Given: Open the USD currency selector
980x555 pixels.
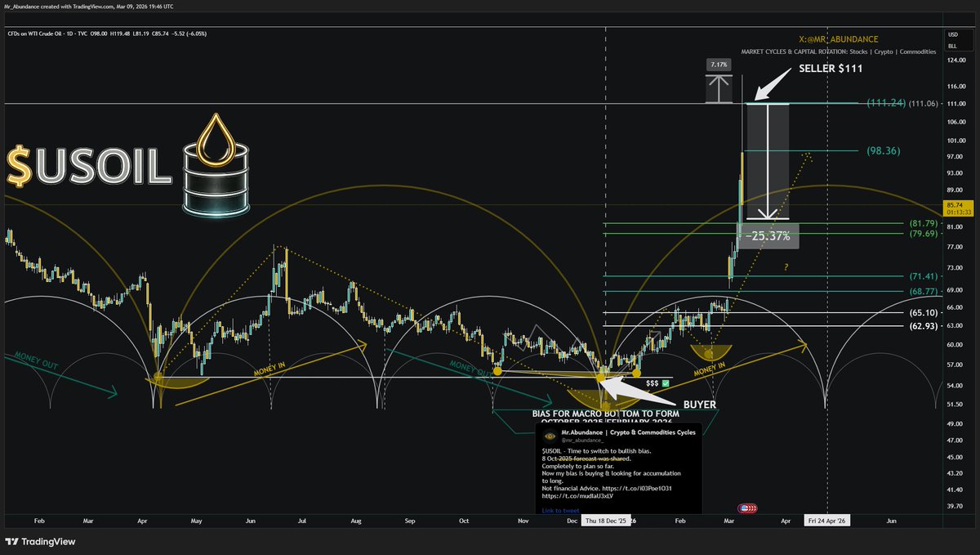Looking at the screenshot, I should (x=952, y=34).
